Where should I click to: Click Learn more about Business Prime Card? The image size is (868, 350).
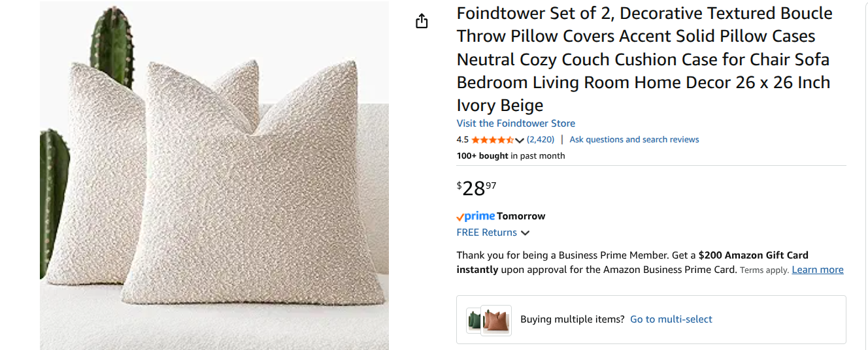tap(817, 270)
